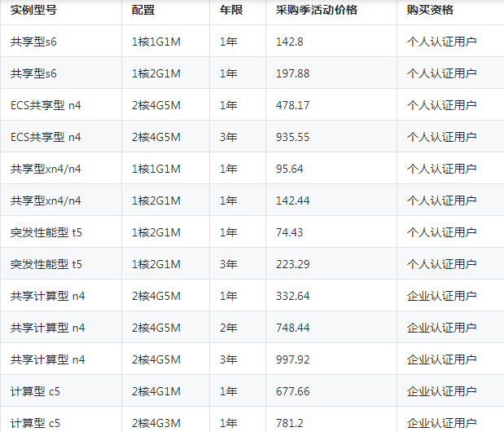The width and height of the screenshot is (504, 432).
Task: Click 1核2G1M in the 197.88 row
Action: pyautogui.click(x=156, y=73)
